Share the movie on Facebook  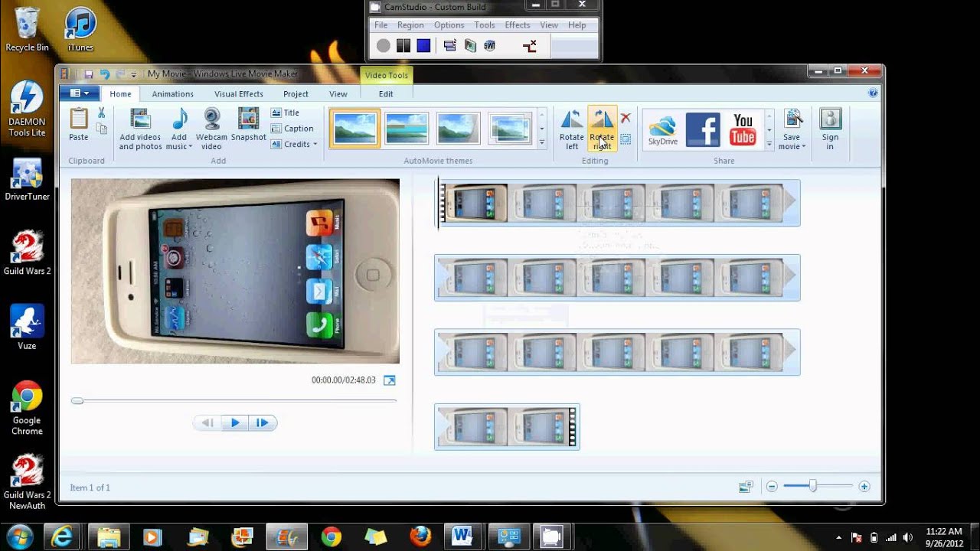pos(703,129)
